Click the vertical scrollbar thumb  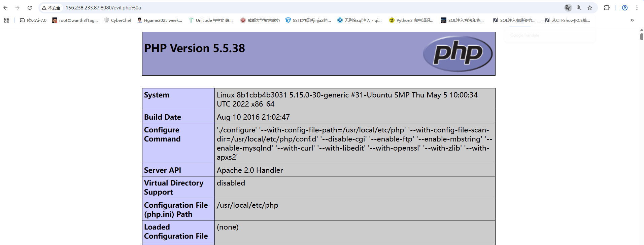pyautogui.click(x=642, y=37)
